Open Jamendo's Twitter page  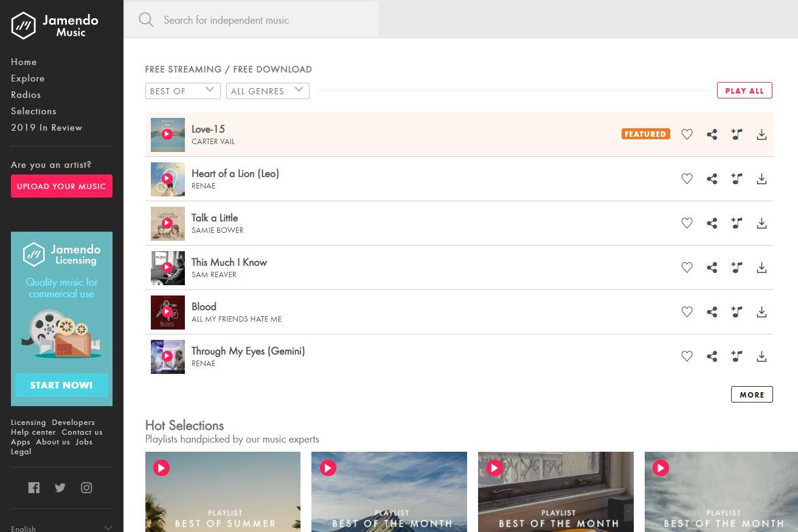[60, 488]
